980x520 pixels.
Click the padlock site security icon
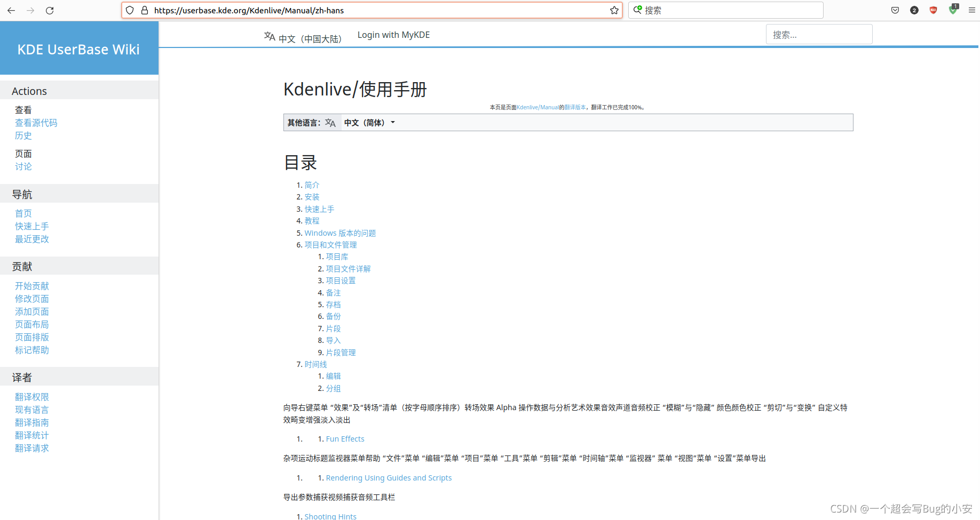pos(144,10)
